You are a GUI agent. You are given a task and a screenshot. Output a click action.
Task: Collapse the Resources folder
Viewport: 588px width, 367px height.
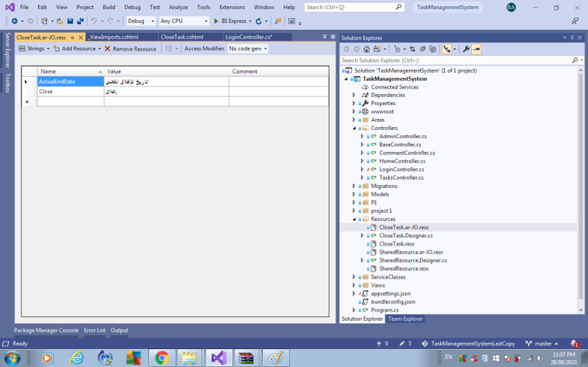tap(354, 219)
